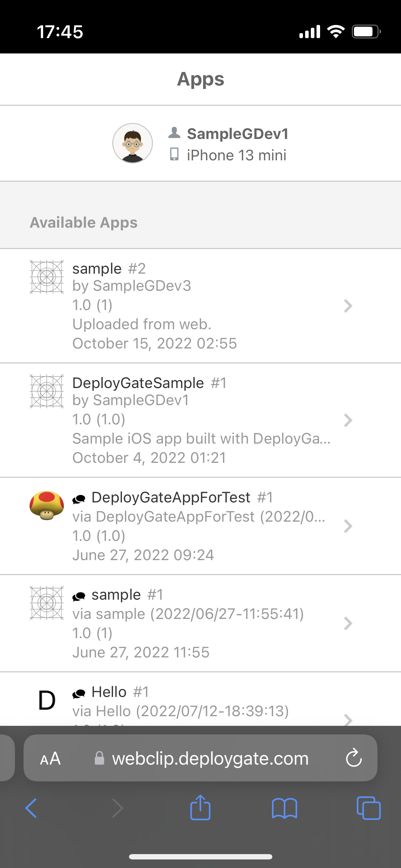Tap the cellular signal bars icon

pos(310,32)
